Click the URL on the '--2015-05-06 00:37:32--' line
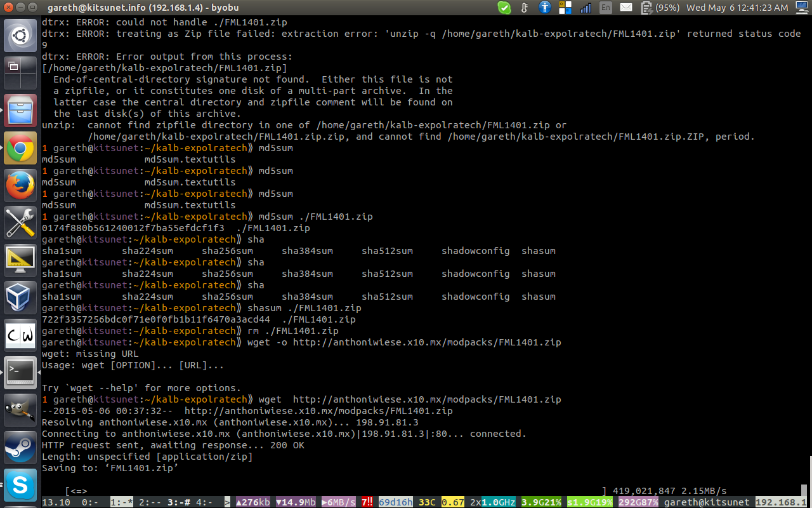This screenshot has width=812, height=508. pyautogui.click(x=318, y=411)
